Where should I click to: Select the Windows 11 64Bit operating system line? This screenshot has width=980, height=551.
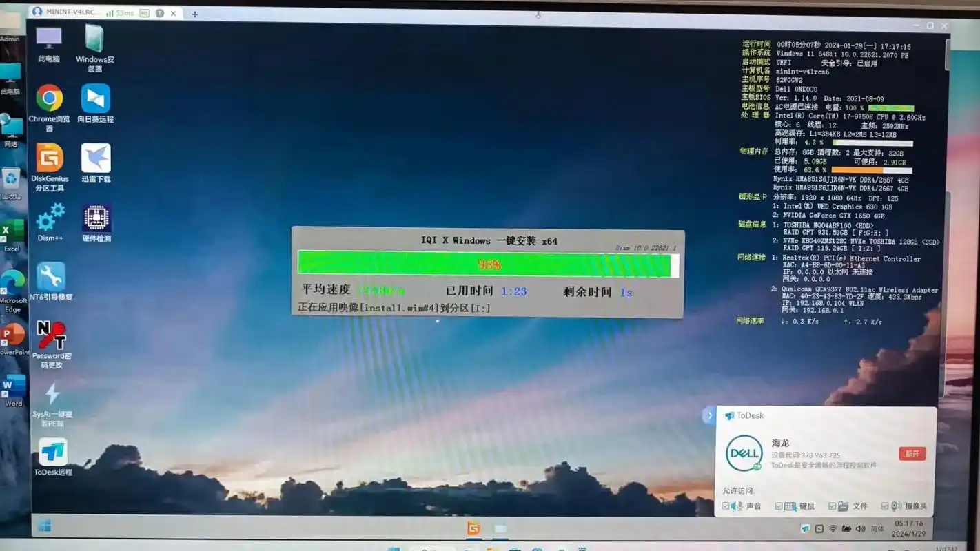(841, 54)
